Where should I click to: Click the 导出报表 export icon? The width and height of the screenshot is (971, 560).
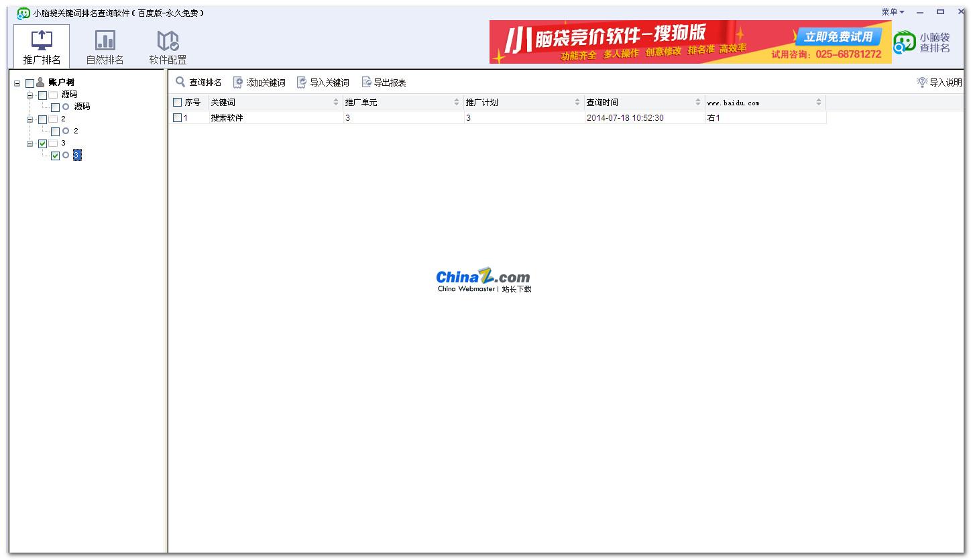366,82
